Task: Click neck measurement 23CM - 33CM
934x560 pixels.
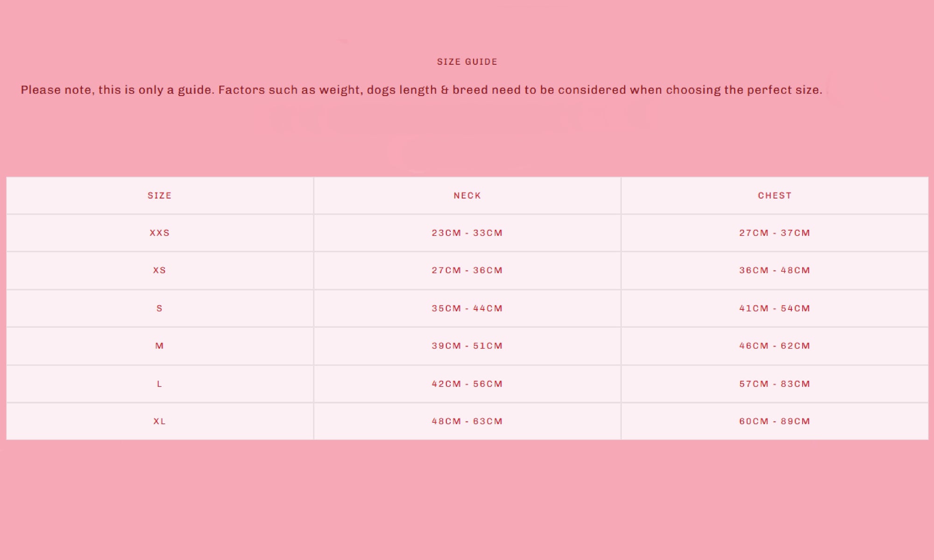Action: [467, 233]
